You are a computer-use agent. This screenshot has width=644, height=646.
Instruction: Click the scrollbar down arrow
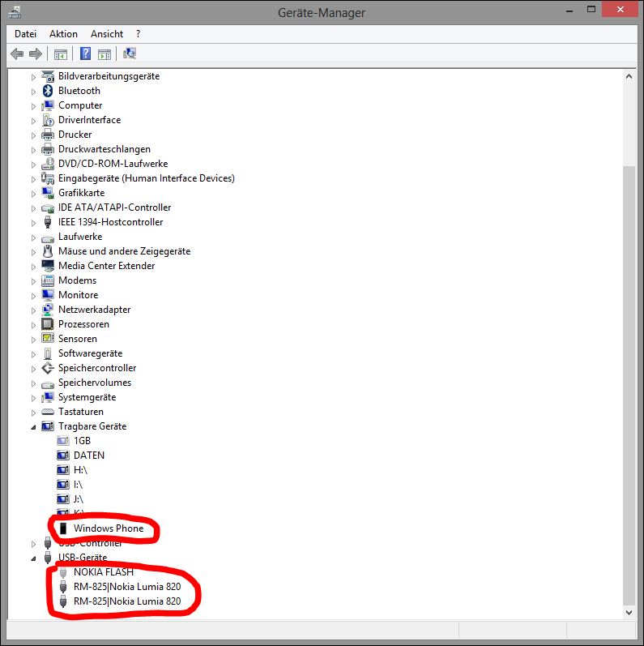pos(629,613)
